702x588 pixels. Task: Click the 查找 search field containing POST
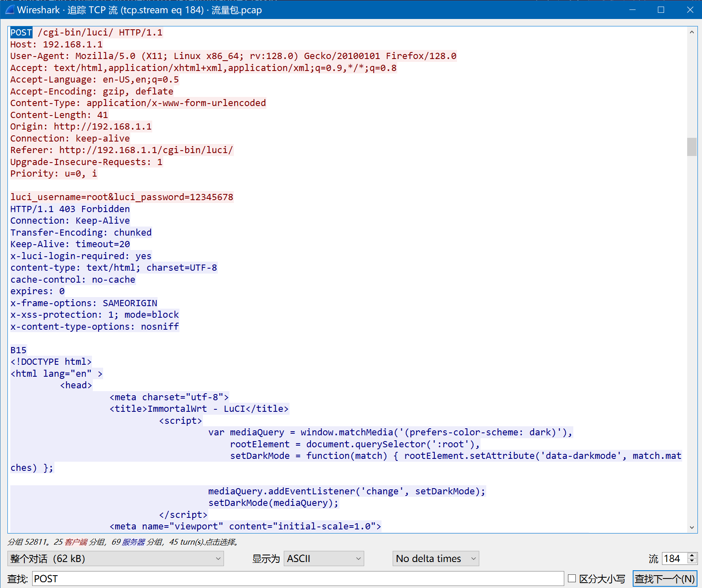click(297, 579)
